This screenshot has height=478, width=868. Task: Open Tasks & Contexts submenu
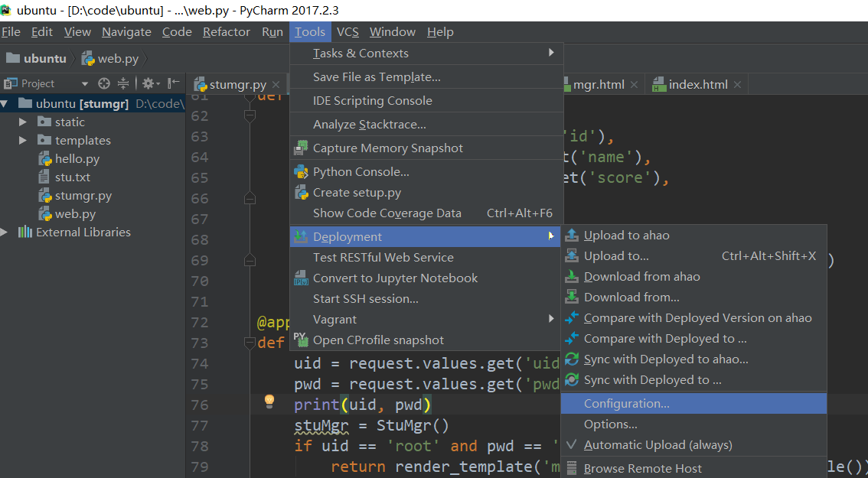[x=426, y=53]
